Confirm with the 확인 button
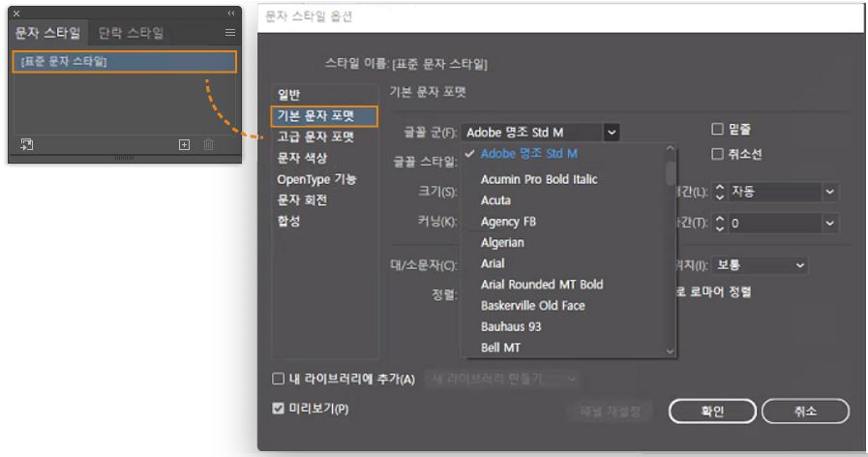The width and height of the screenshot is (868, 457). tap(712, 411)
